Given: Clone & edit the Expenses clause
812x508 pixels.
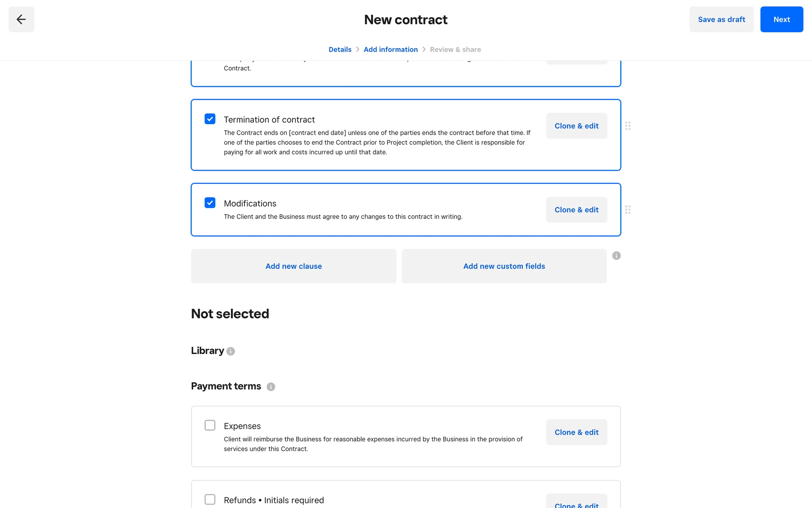Looking at the screenshot, I should coord(576,432).
